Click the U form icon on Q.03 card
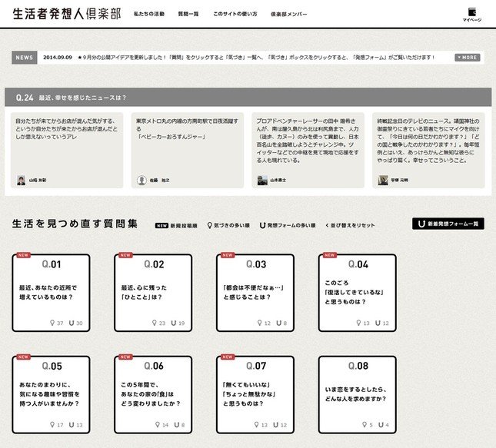Image resolution: width=496 pixels, height=448 pixels. click(278, 323)
